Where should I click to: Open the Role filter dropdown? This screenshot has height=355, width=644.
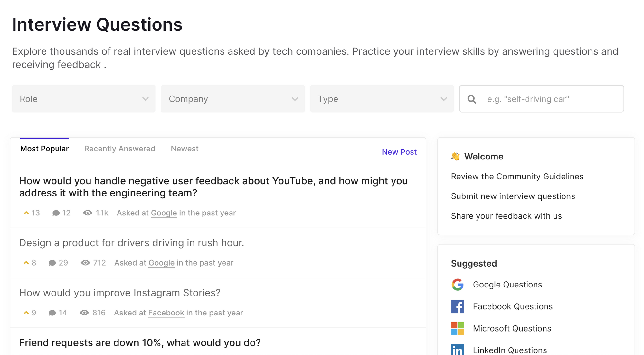[84, 99]
